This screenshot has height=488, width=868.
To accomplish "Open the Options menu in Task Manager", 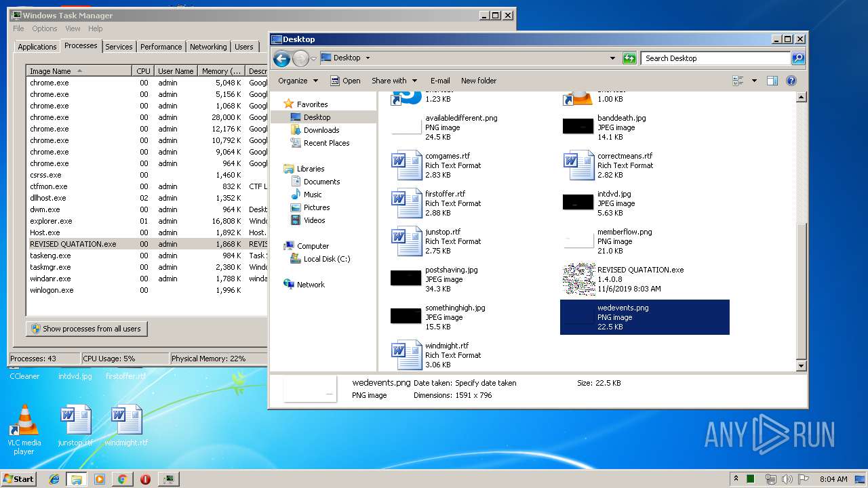I will coord(45,28).
